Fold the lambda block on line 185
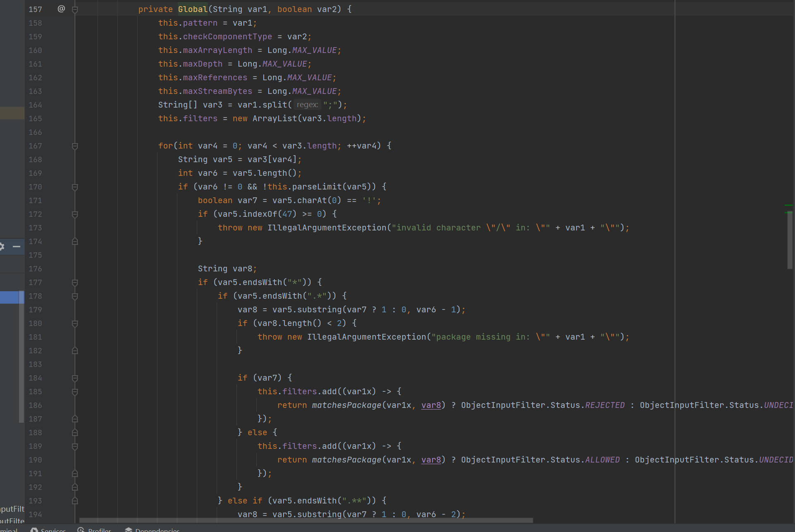This screenshot has width=795, height=532. point(75,392)
